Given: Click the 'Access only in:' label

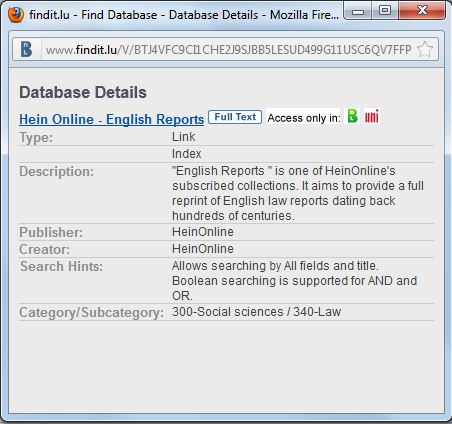Looking at the screenshot, I should pyautogui.click(x=304, y=118).
